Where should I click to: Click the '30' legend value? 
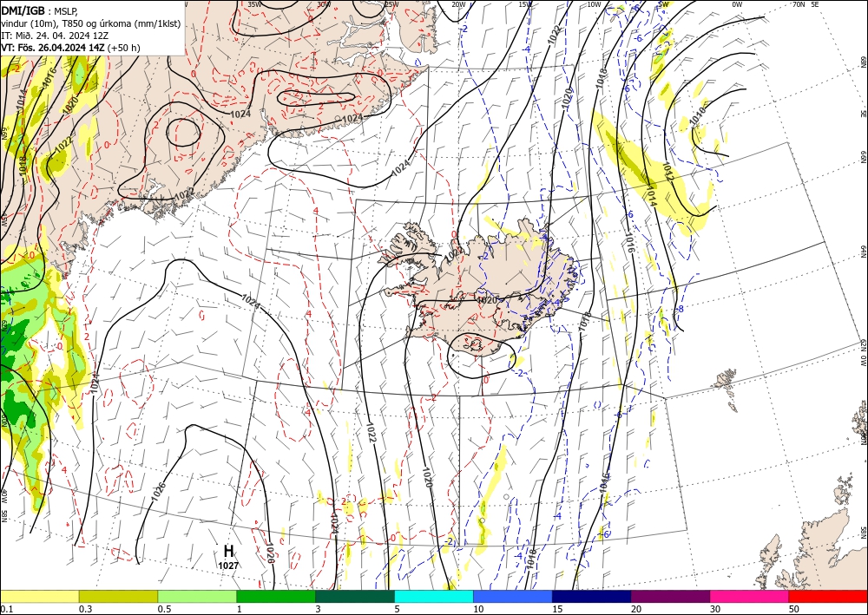(715, 609)
